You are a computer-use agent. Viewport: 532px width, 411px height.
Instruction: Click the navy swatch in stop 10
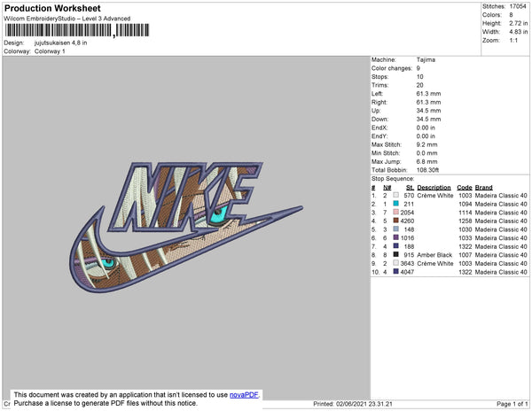click(x=395, y=271)
